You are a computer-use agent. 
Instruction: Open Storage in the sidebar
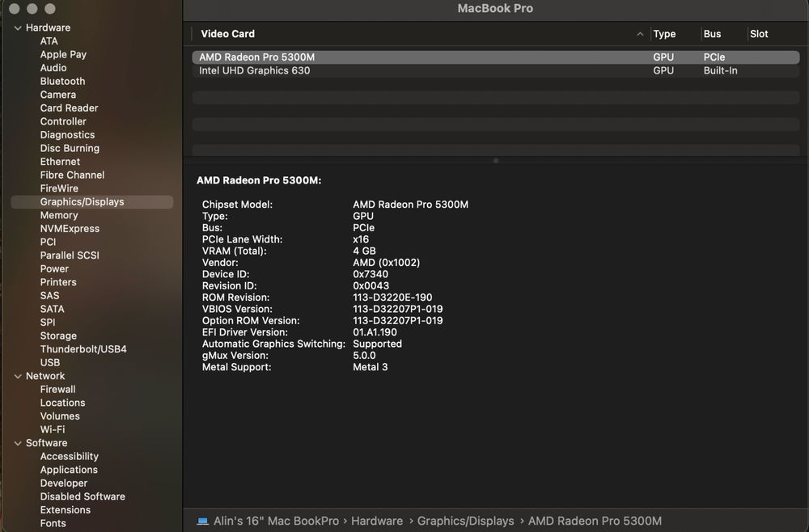pyautogui.click(x=58, y=336)
